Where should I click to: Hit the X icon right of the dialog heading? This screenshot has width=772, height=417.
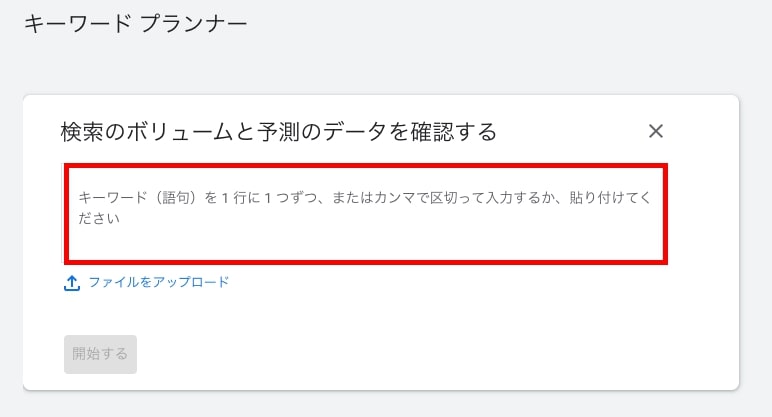coord(656,131)
